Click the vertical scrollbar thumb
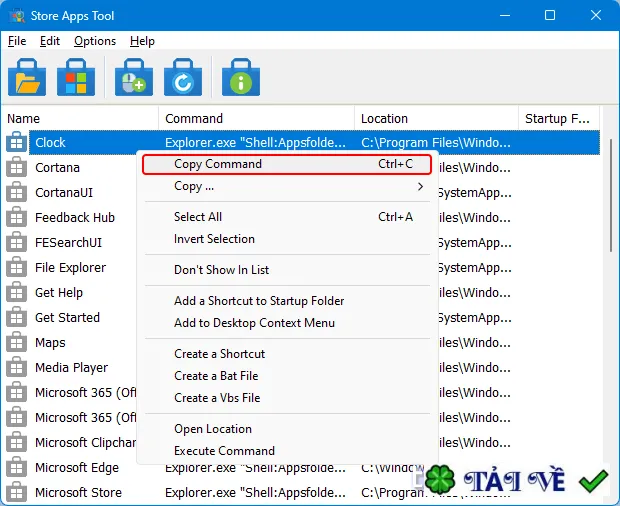 [x=611, y=195]
